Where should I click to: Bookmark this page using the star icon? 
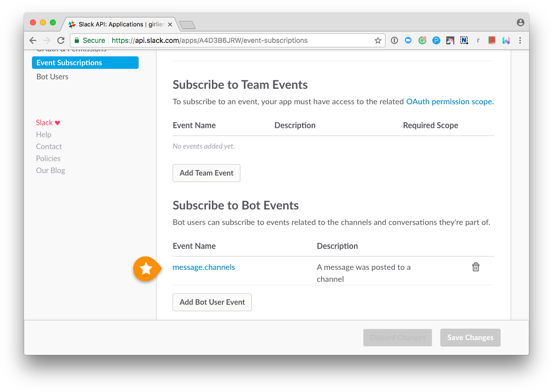click(x=378, y=40)
